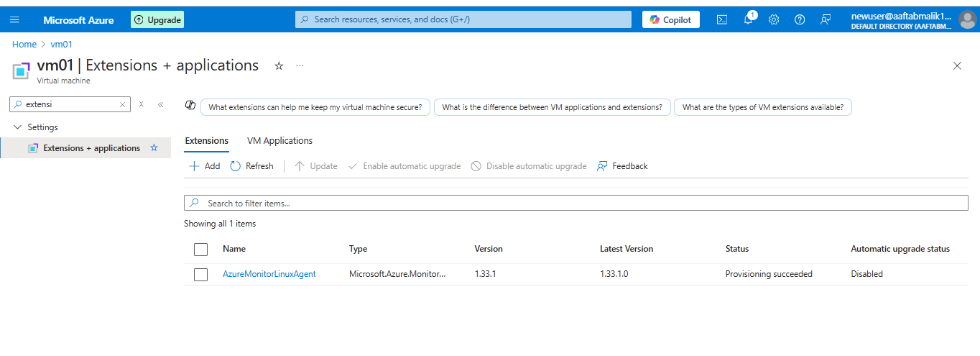The height and width of the screenshot is (356, 980).
Task: Click the feedback icon in top bar
Action: (826, 20)
